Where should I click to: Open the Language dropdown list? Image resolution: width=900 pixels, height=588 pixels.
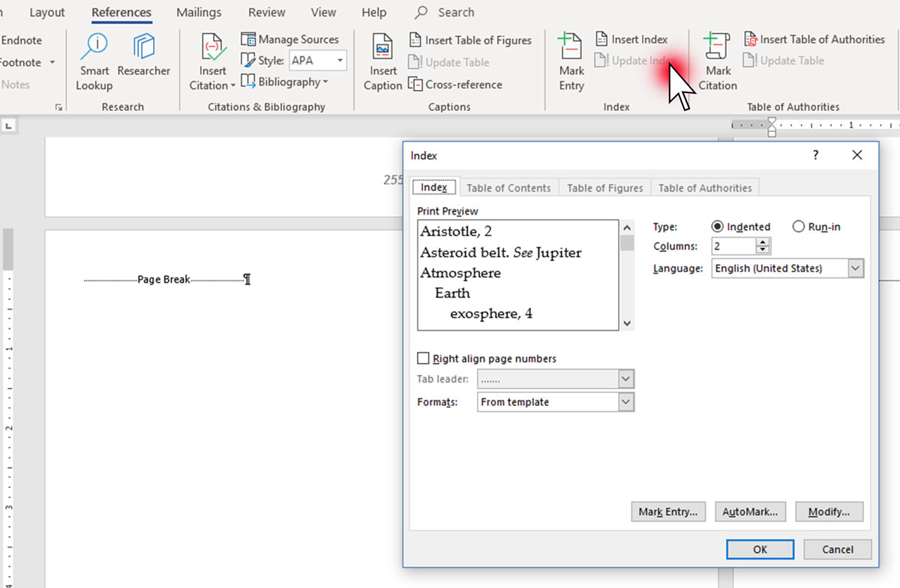pos(856,268)
